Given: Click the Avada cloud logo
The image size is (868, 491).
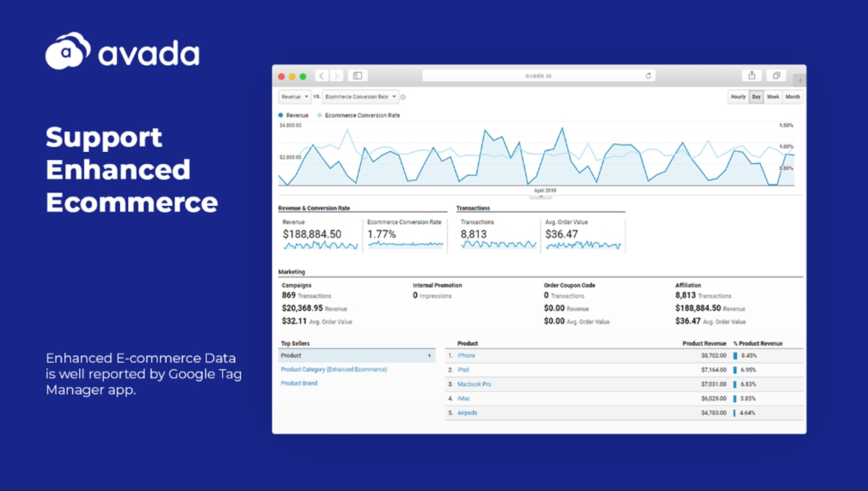Looking at the screenshot, I should (x=68, y=51).
